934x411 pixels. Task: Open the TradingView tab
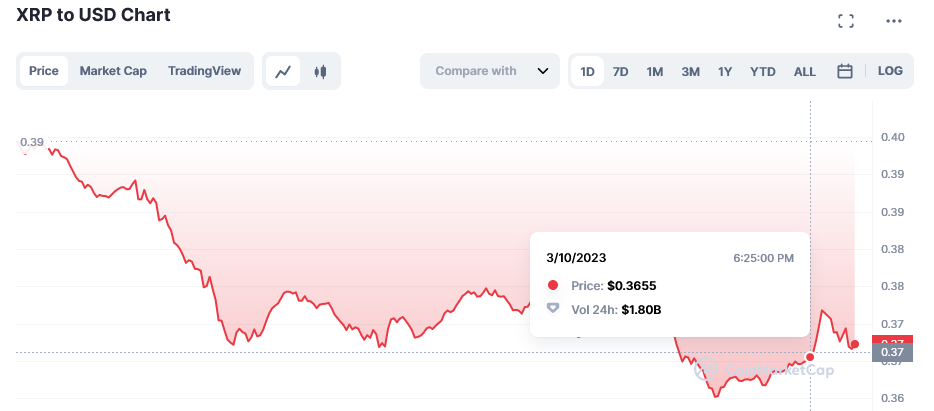pyautogui.click(x=204, y=71)
